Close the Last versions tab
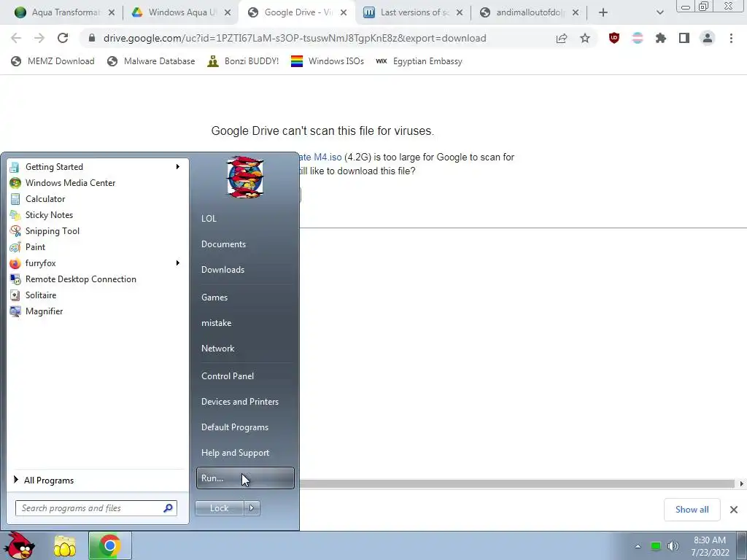Screen dimensions: 747x560 tap(460, 12)
